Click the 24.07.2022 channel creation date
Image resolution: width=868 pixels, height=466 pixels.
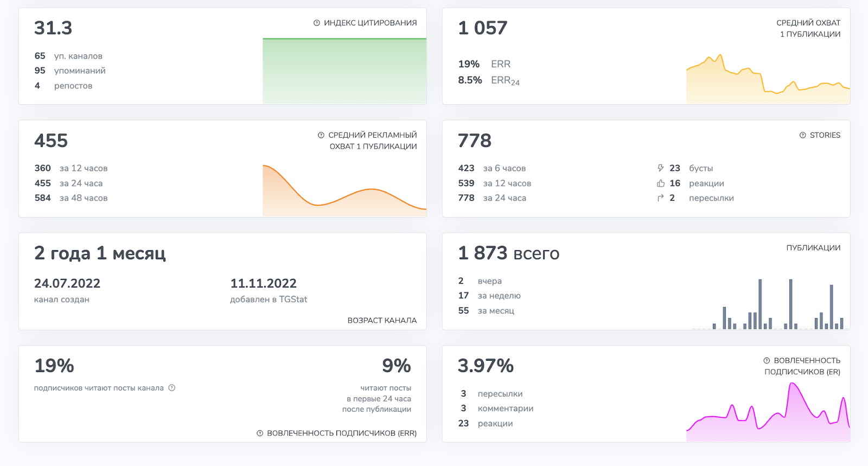pos(67,283)
